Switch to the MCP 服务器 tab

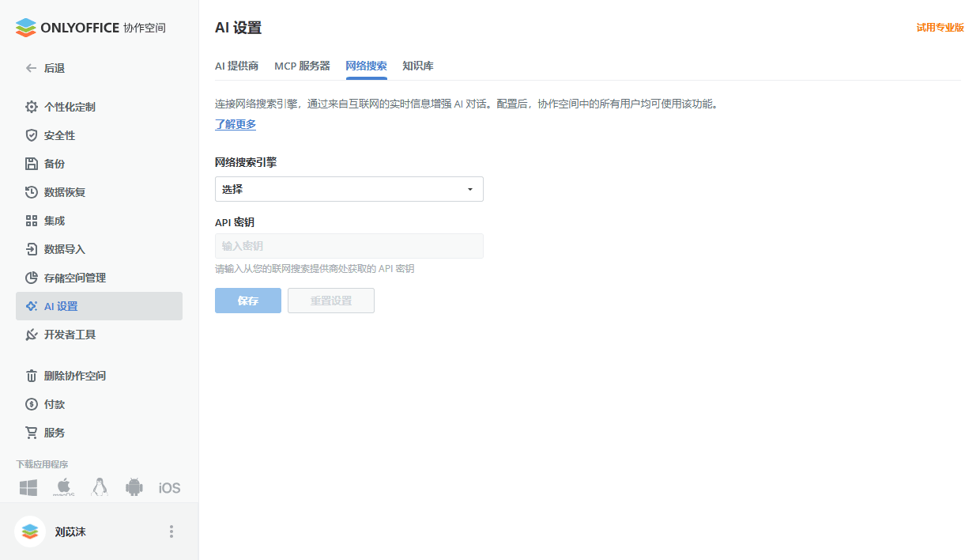tap(303, 66)
